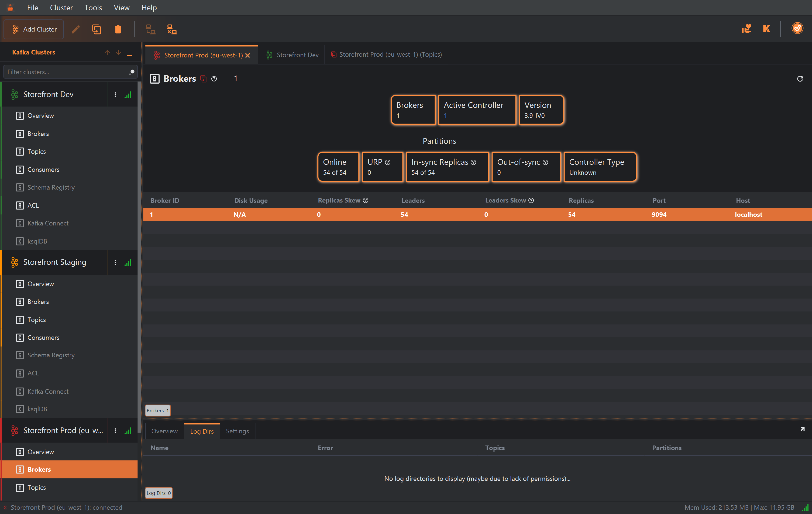The width and height of the screenshot is (812, 514).
Task: Click the connect cluster toolbar icon
Action: pyautogui.click(x=150, y=29)
